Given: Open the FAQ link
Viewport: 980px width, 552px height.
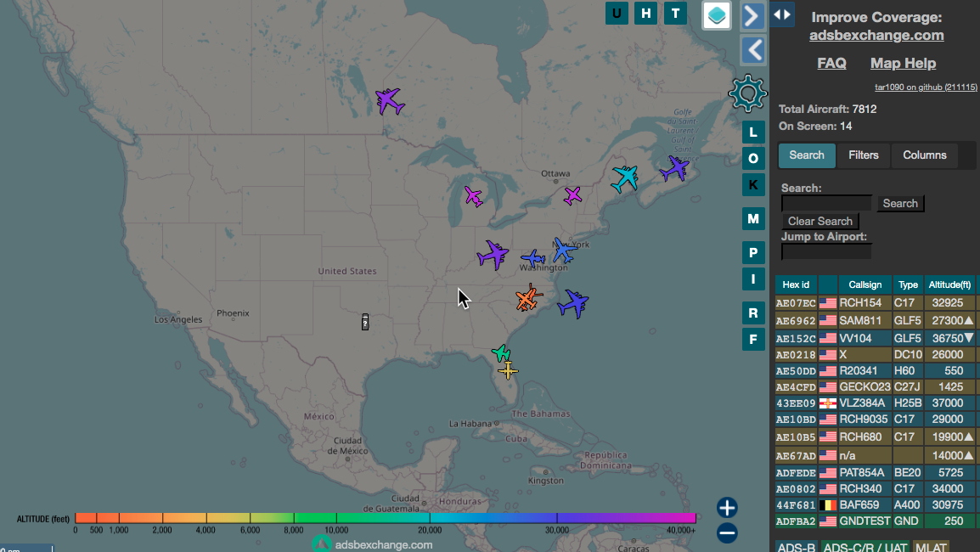Looking at the screenshot, I should 831,63.
